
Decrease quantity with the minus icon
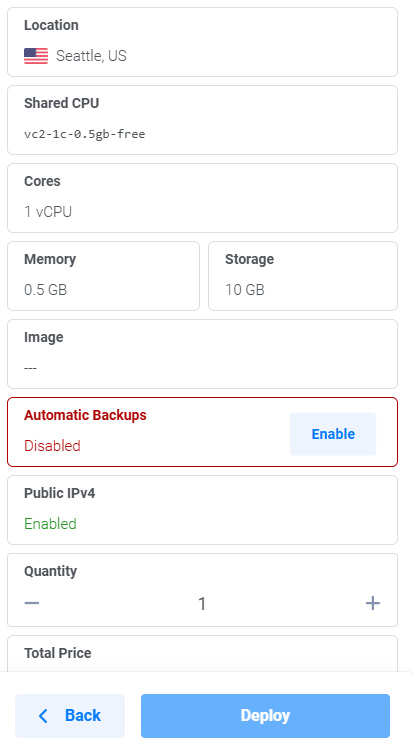pyautogui.click(x=32, y=603)
